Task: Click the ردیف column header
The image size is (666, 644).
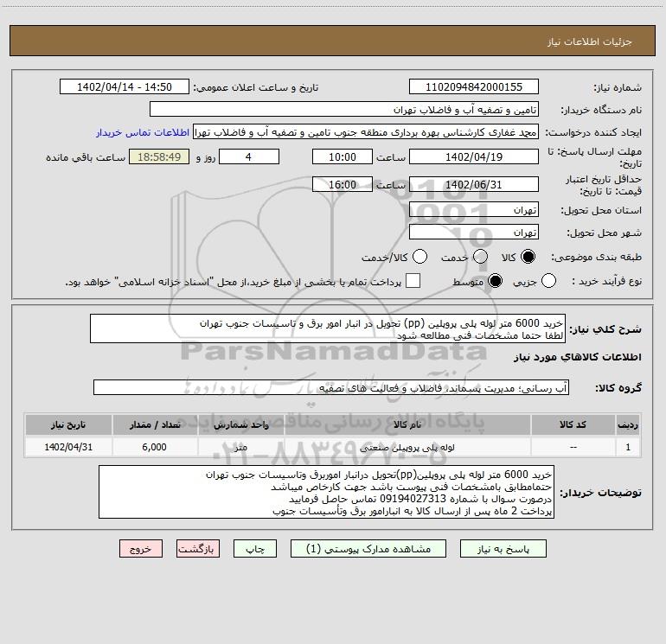Action: click(x=628, y=424)
